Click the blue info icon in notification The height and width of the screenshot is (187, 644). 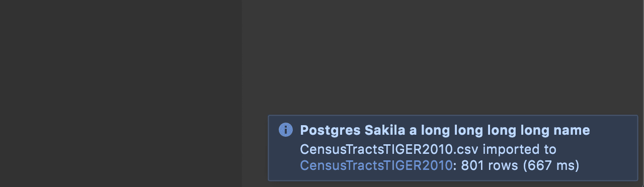(x=286, y=130)
